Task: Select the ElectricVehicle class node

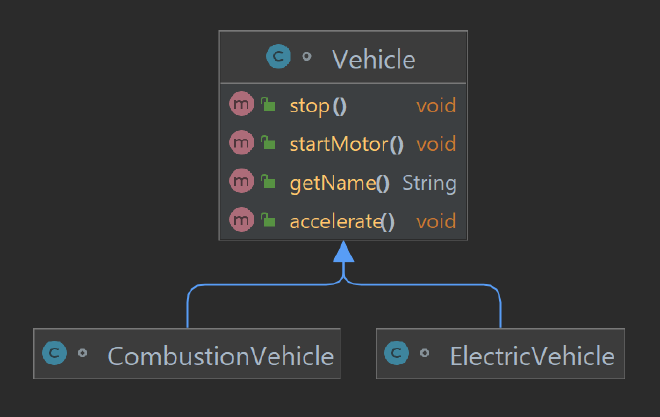Action: point(500,353)
